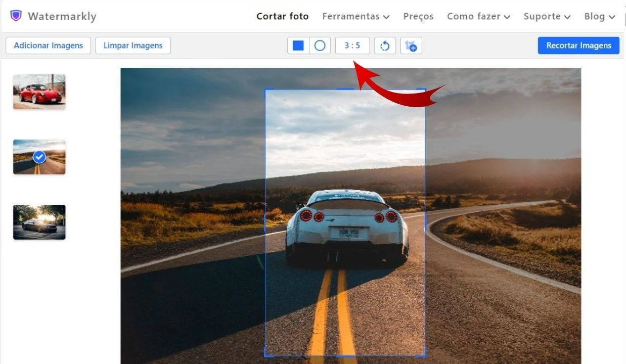Click the Watermarkly shield logo
The image size is (626, 364).
[16, 16]
